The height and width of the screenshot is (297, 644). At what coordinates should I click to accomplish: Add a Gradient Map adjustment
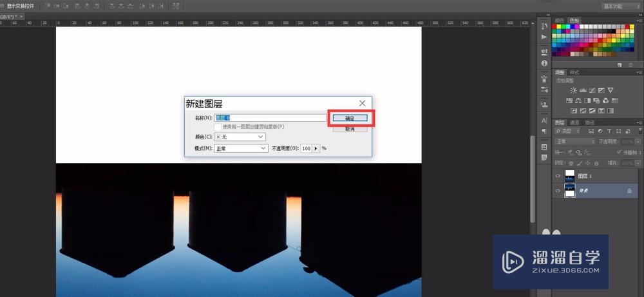[611, 111]
